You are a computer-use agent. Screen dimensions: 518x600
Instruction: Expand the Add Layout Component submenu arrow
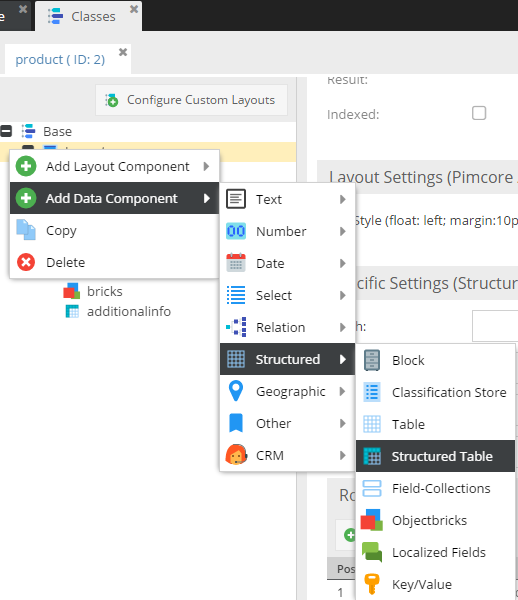coord(206,166)
